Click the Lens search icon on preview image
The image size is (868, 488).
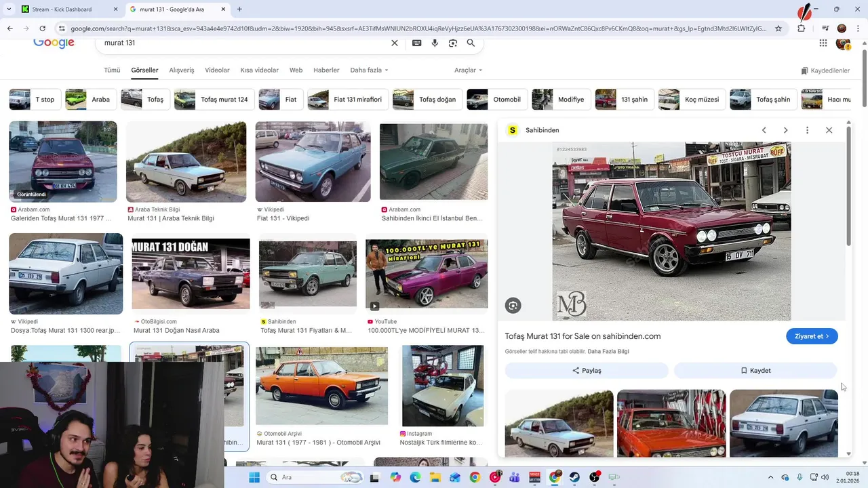(513, 306)
